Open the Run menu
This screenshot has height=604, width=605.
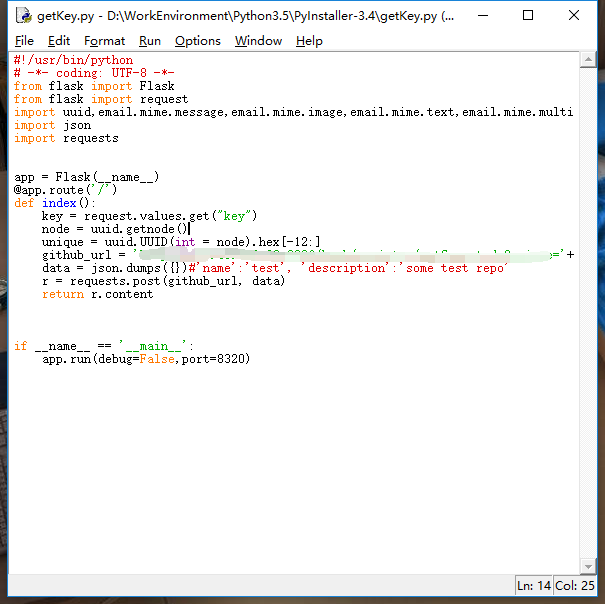coord(150,41)
